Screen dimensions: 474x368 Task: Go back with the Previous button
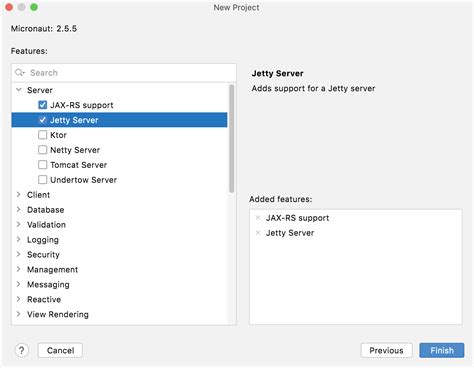pos(386,350)
